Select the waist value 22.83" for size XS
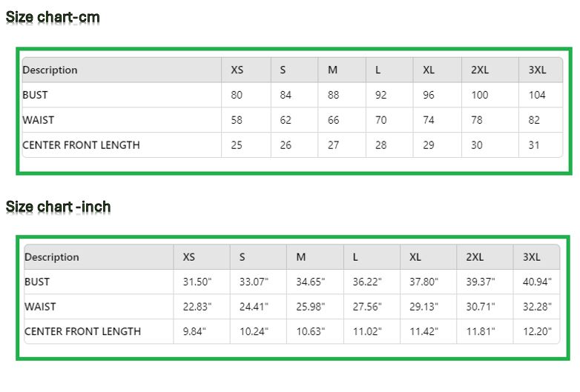580x392 pixels. click(197, 307)
